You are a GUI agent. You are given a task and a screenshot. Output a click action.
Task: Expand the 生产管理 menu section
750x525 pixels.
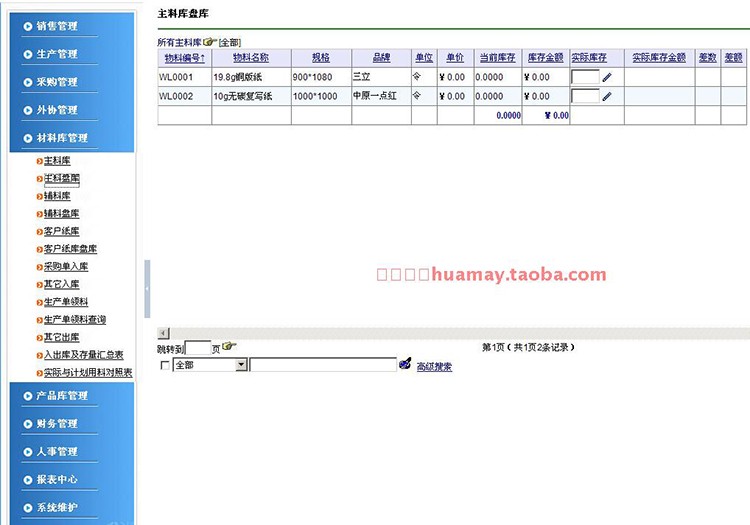point(57,55)
